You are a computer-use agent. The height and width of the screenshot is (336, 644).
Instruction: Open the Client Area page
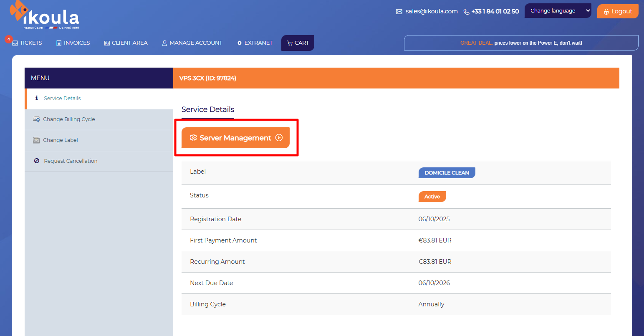coord(126,43)
